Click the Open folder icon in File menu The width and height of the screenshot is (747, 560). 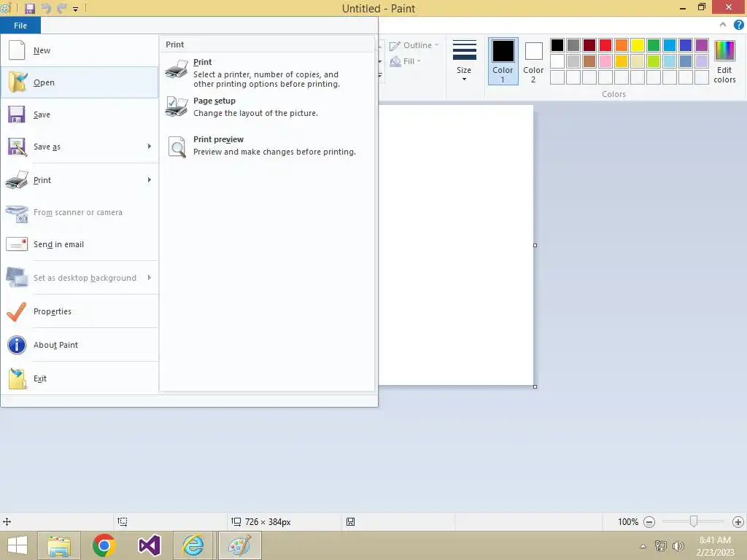click(18, 82)
